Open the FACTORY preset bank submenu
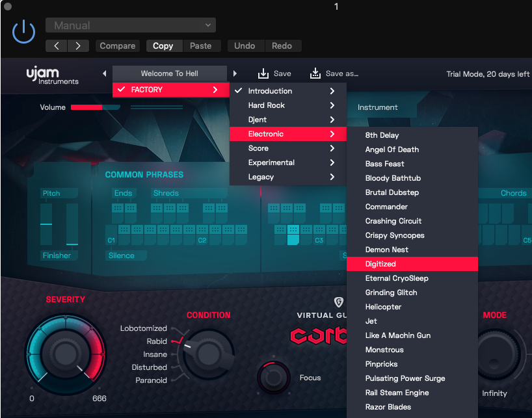This screenshot has width=532, height=418. point(171,90)
